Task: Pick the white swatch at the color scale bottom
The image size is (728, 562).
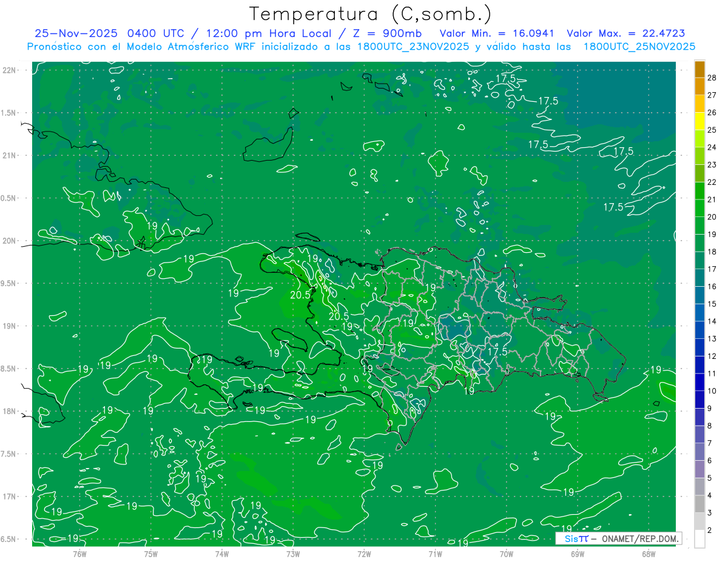Action: click(699, 539)
